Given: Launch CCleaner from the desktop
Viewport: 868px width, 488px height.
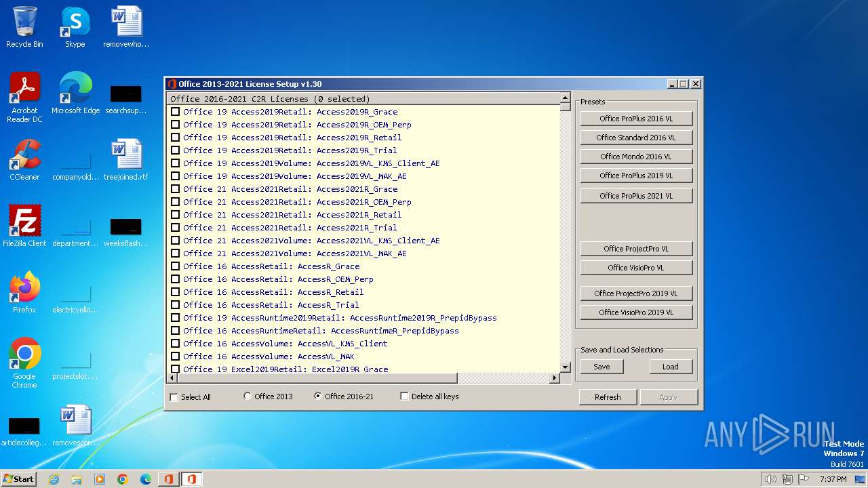Looking at the screenshot, I should (x=24, y=160).
